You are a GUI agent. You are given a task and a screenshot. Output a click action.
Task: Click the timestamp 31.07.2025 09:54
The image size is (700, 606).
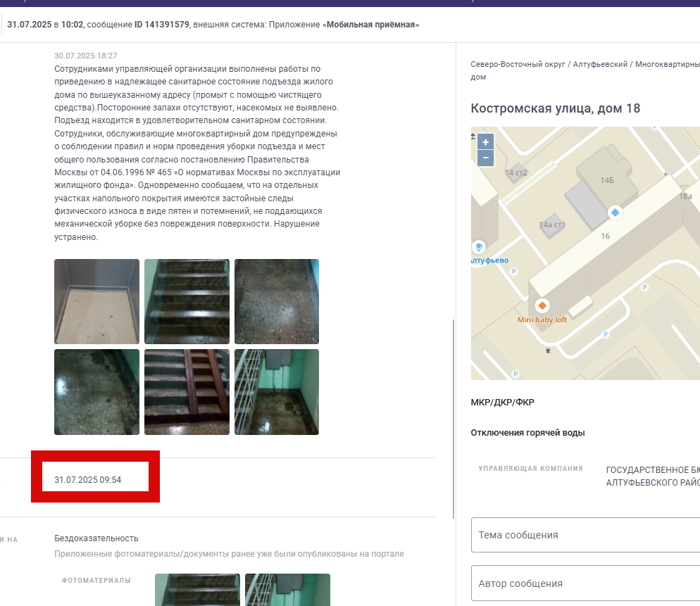88,480
